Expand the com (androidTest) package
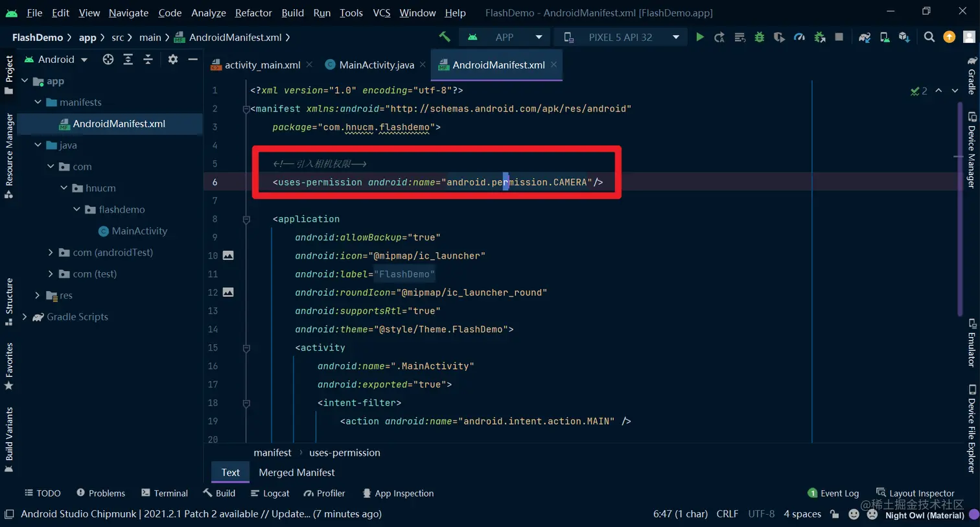Screen dimensions: 980x527 [x=51, y=252]
